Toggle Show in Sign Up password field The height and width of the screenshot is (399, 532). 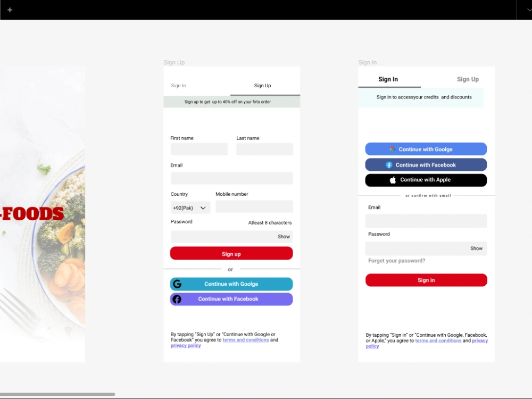click(x=284, y=237)
